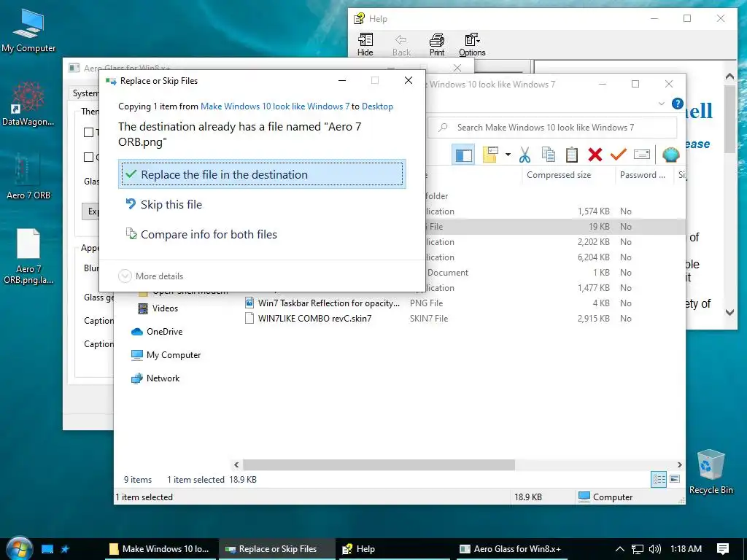Click the blue Help question mark icon
Viewport: 747px width, 560px height.
pyautogui.click(x=678, y=104)
